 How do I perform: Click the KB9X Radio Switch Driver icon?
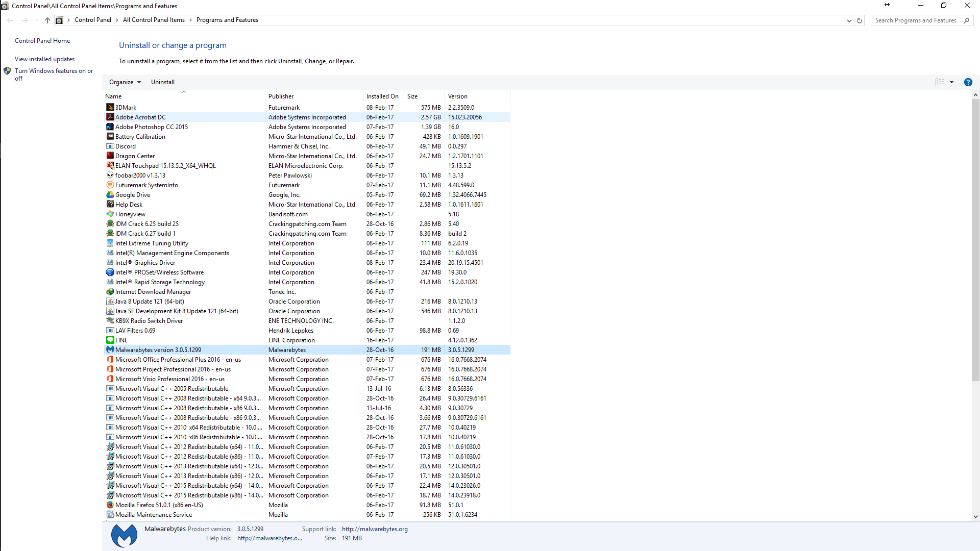[110, 321]
